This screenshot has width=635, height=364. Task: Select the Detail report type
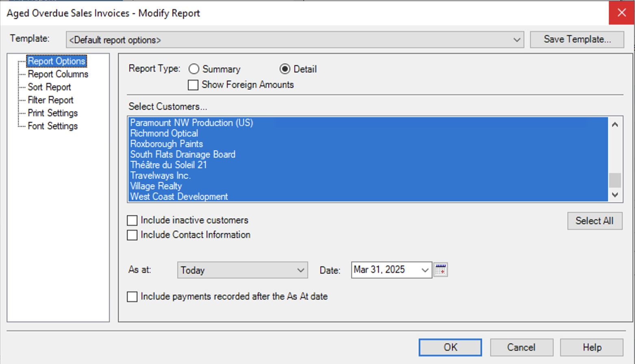tap(285, 69)
